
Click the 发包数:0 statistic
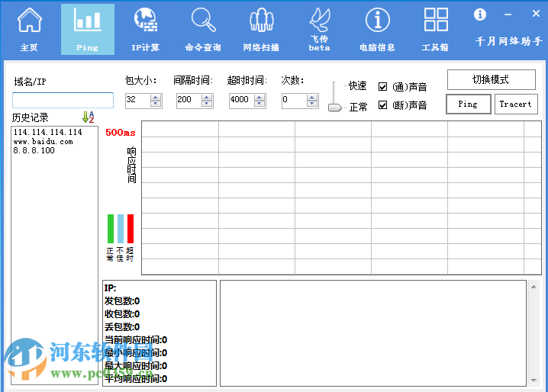pyautogui.click(x=122, y=300)
